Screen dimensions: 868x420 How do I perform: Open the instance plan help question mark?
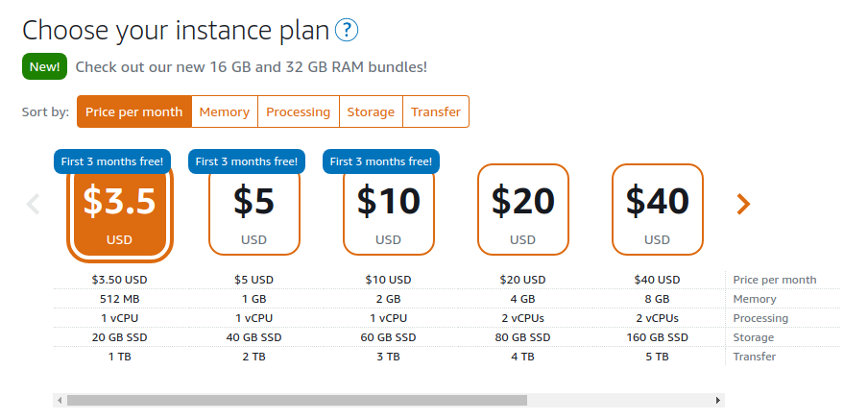pos(347,30)
